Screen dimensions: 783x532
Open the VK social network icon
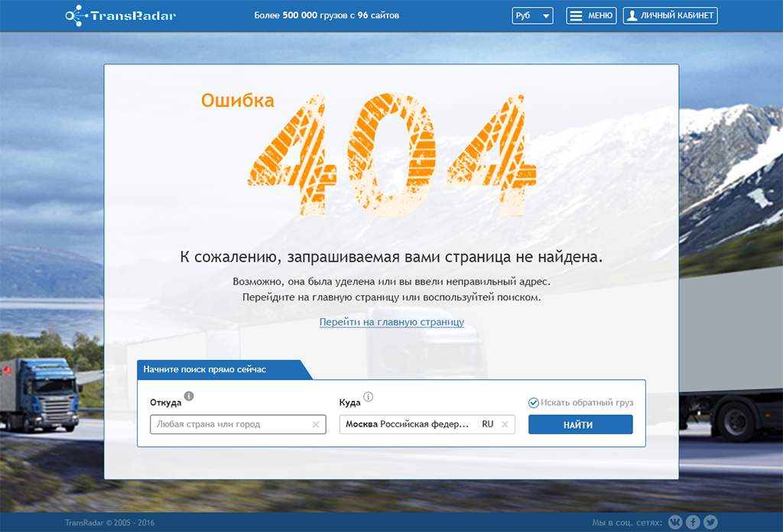(x=675, y=522)
